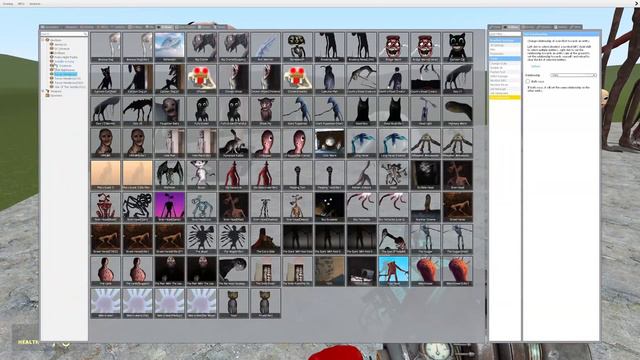Open the second item in top menu bar
Image resolution: width=640 pixels, height=360 pixels.
pyautogui.click(x=21, y=4)
